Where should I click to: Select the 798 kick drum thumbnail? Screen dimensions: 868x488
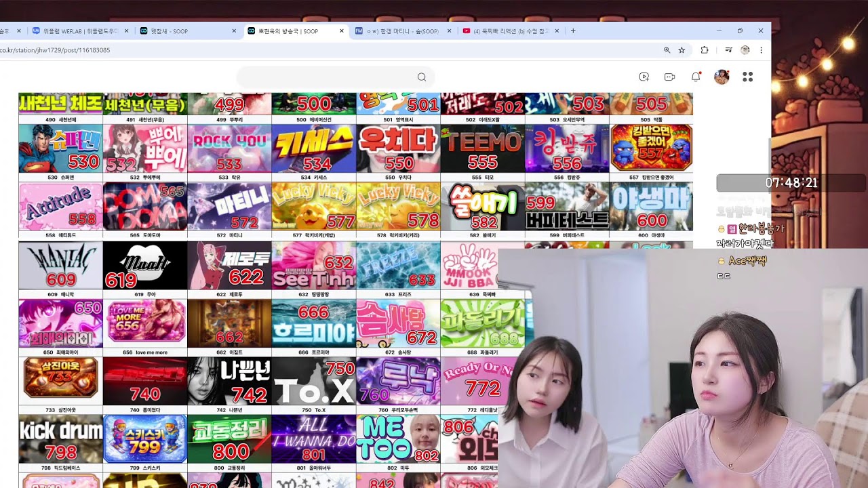click(60, 439)
